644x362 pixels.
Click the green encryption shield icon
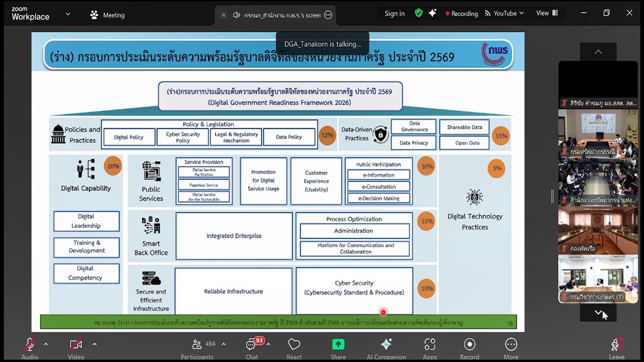(x=419, y=14)
